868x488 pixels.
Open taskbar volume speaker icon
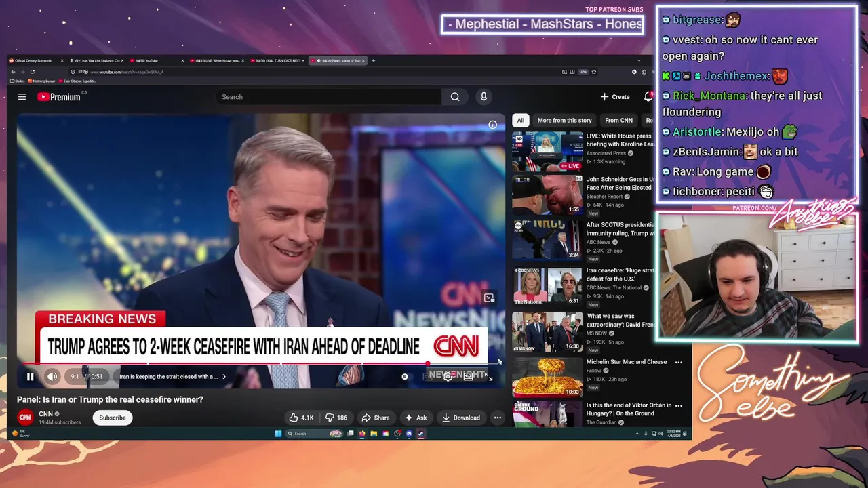[661, 434]
